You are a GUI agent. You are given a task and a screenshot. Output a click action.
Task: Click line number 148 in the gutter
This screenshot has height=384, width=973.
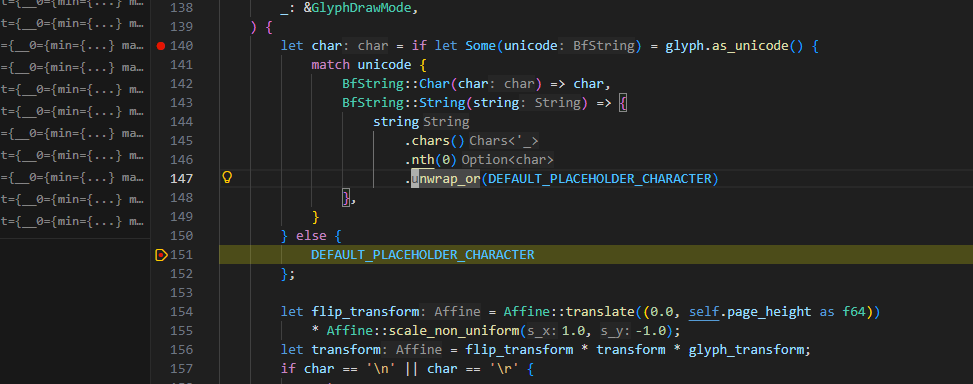coord(182,198)
